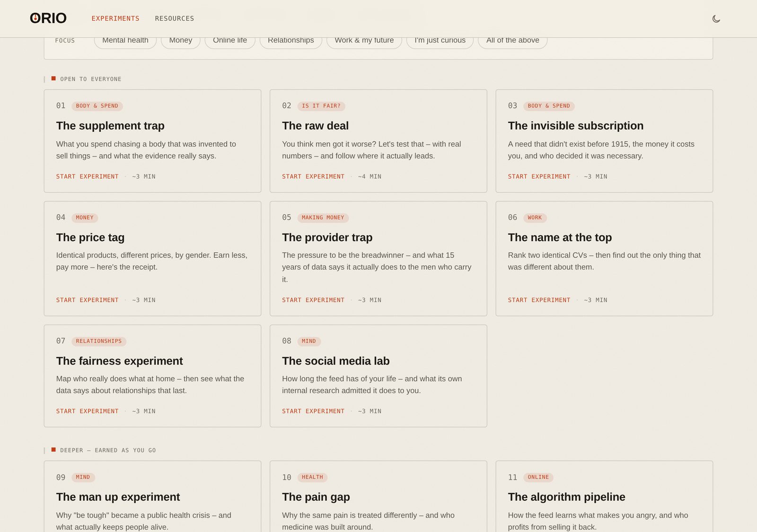Start the name at the top experiment
The image size is (757, 532).
coord(539,300)
